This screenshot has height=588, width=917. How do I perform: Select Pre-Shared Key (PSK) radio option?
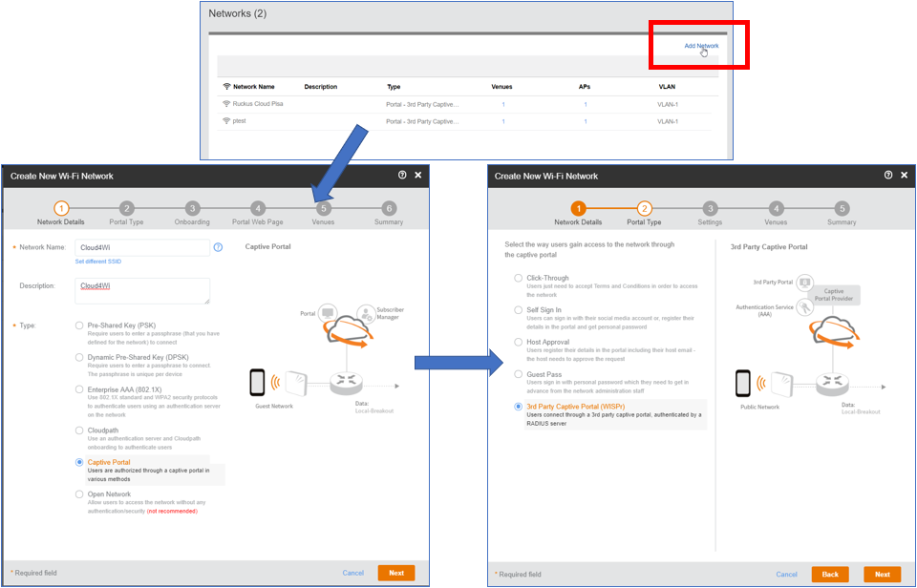pyautogui.click(x=79, y=325)
